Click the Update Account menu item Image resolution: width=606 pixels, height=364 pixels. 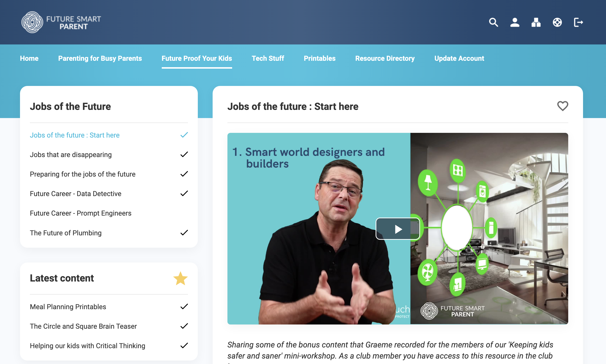point(459,58)
